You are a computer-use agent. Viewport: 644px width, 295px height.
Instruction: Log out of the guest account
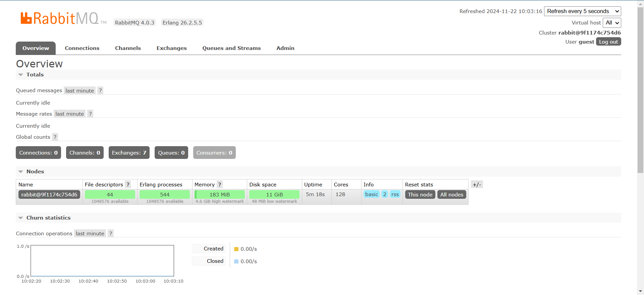[x=608, y=42]
